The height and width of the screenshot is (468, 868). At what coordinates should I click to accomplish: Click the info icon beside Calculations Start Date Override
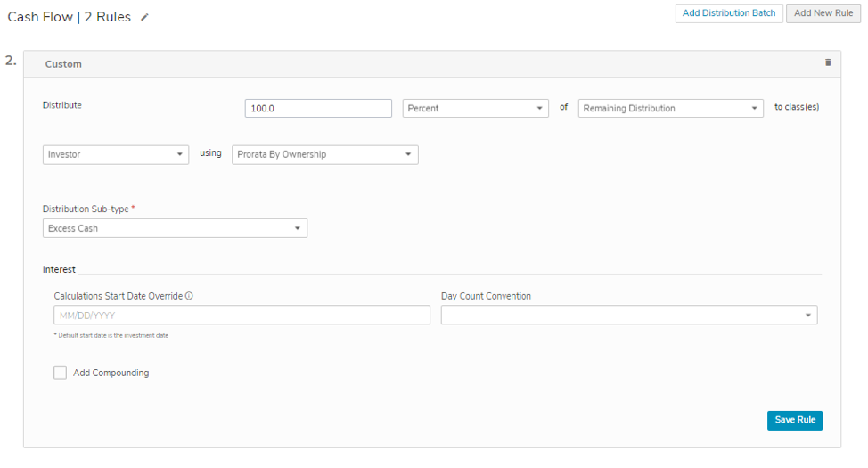click(x=189, y=296)
